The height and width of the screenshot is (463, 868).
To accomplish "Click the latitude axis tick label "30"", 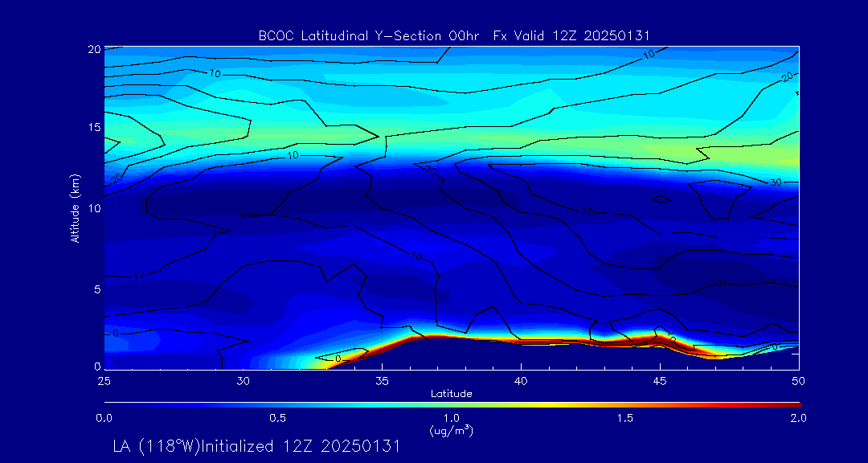I will [244, 382].
